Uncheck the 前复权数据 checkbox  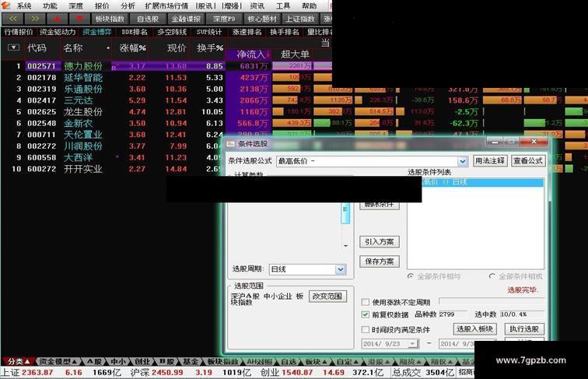point(366,314)
